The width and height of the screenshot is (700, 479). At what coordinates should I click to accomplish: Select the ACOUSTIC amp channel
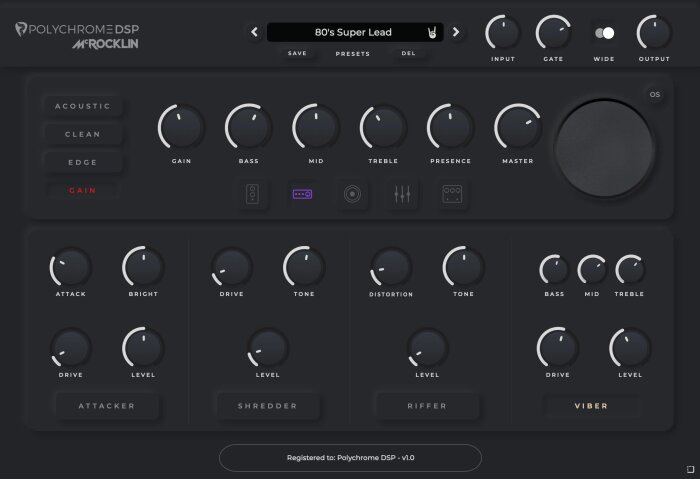(x=83, y=106)
